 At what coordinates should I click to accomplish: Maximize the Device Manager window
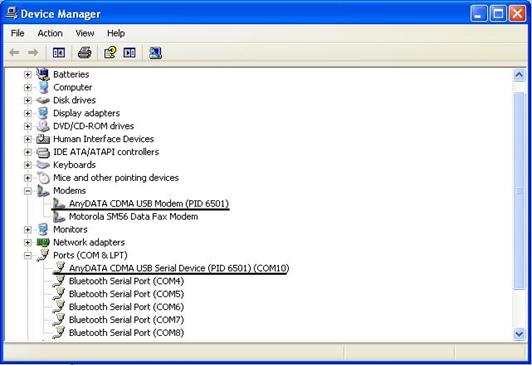498,14
